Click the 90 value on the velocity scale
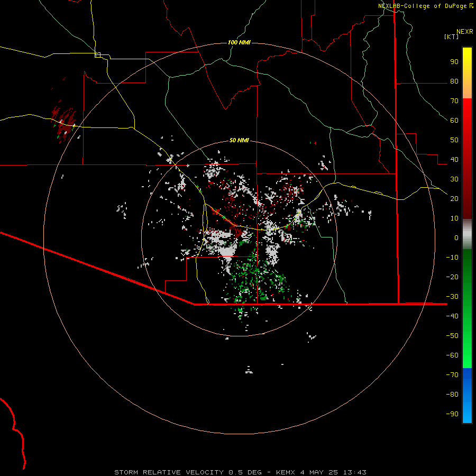The image size is (476, 476). [454, 62]
